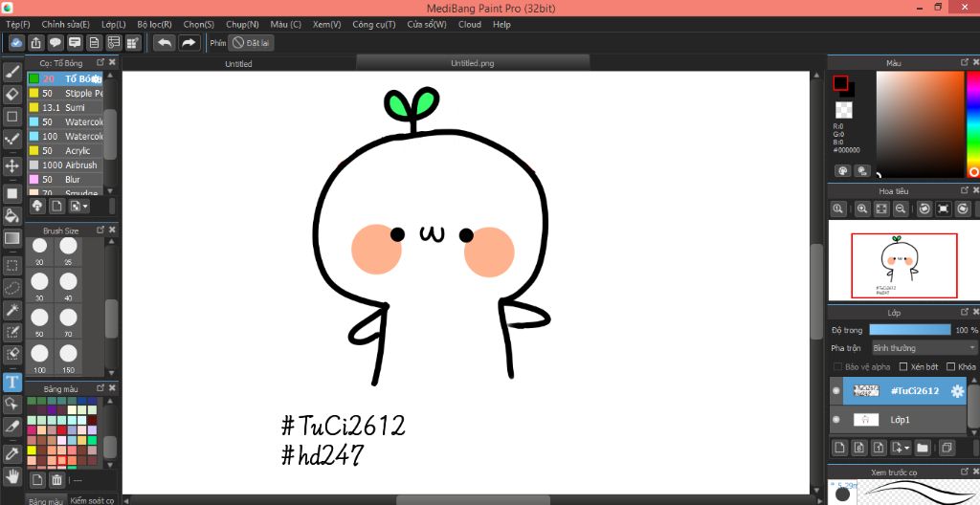
Task: Pop out the Brush Size panel
Action: pyautogui.click(x=100, y=230)
